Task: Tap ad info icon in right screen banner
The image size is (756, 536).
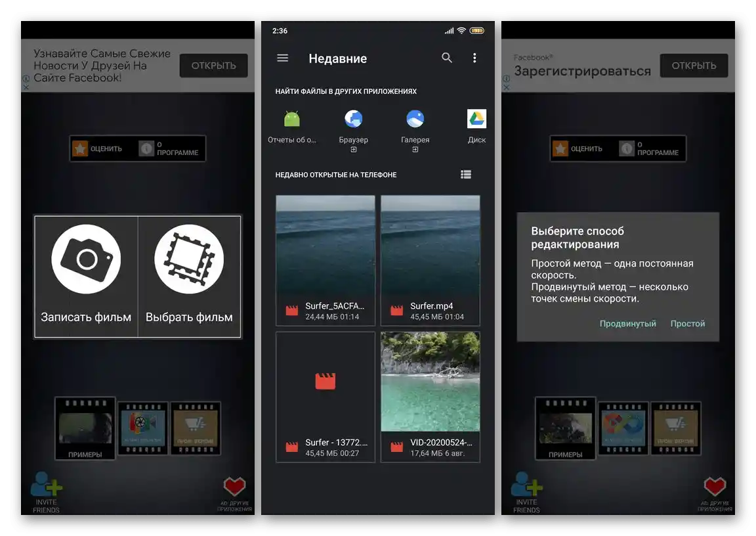Action: (506, 78)
